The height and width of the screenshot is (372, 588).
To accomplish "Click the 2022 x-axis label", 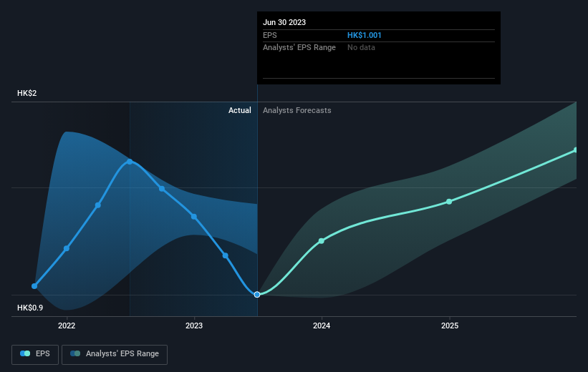I will coord(67,325).
